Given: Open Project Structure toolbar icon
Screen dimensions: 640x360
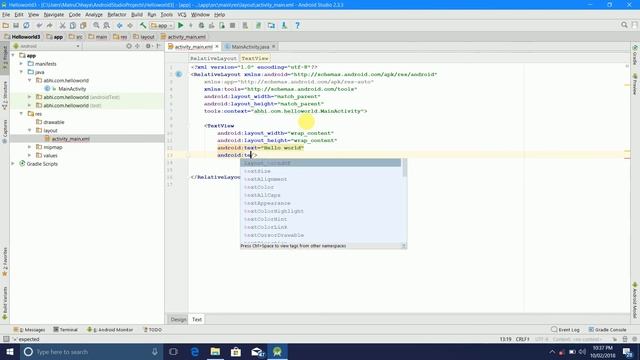Looking at the screenshot, I should click(271, 25).
